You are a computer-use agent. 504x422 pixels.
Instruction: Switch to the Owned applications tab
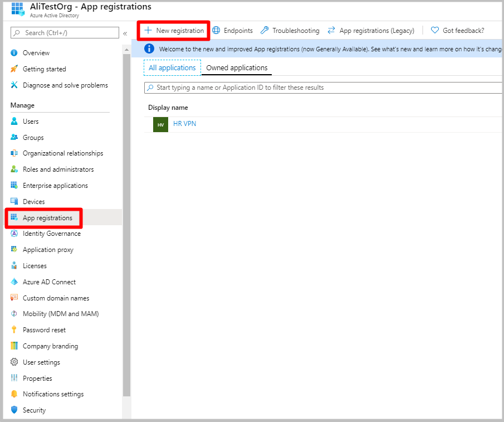click(x=237, y=68)
